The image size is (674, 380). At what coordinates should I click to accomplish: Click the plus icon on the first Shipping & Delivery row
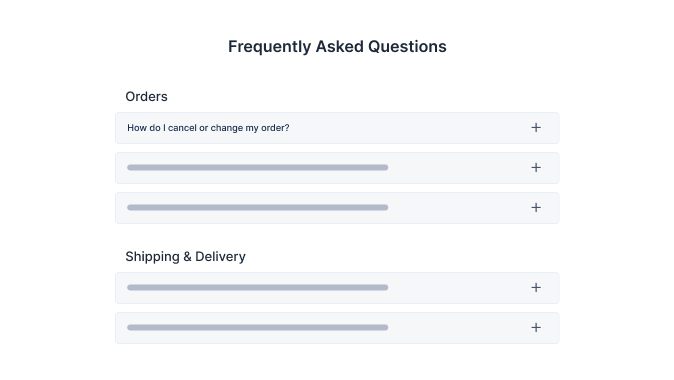536,288
